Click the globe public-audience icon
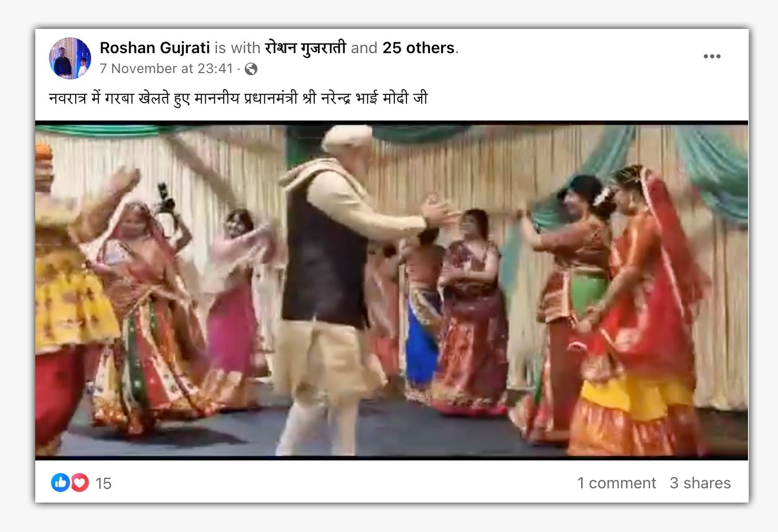This screenshot has height=532, width=778. (x=251, y=69)
